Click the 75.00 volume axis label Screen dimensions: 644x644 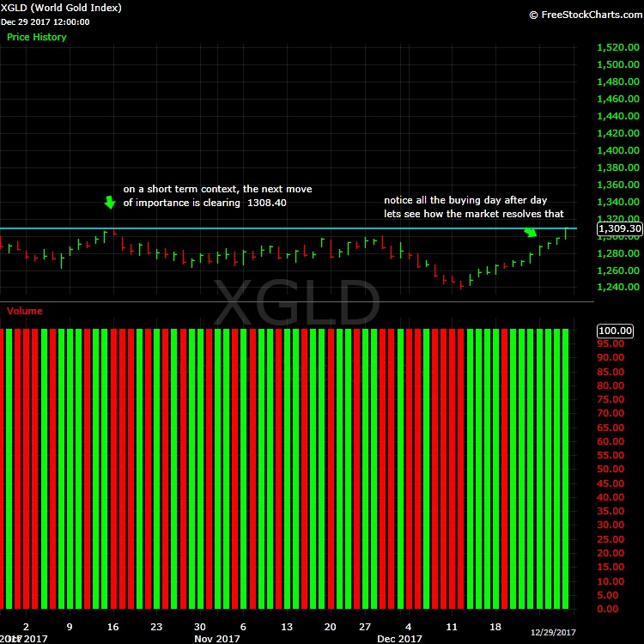611,399
